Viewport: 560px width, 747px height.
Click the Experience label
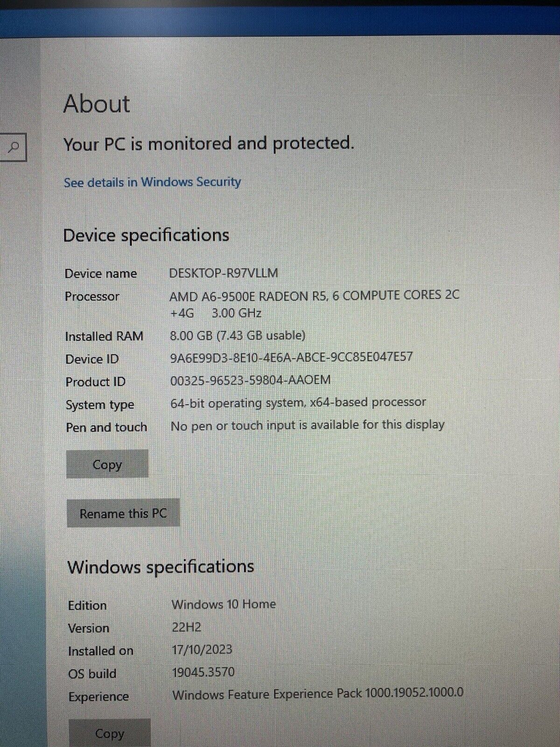point(98,697)
